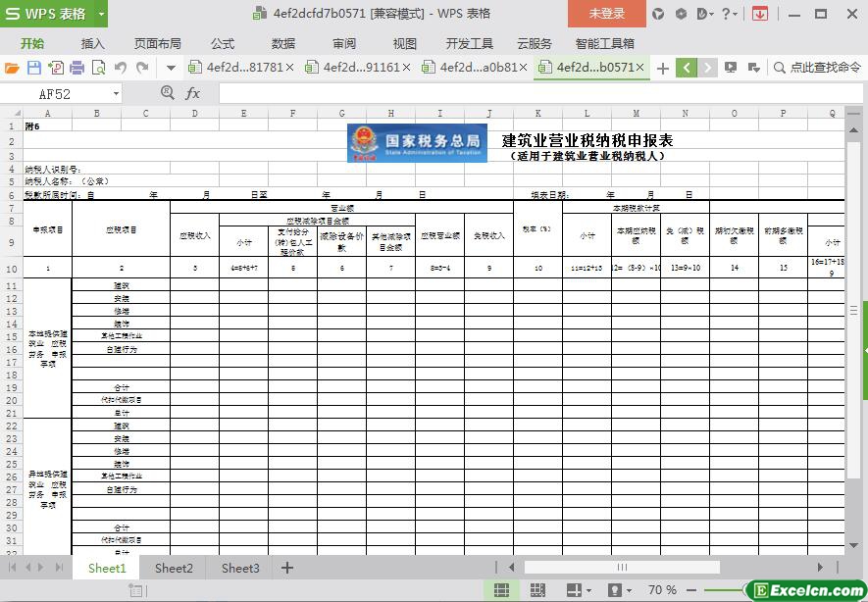This screenshot has width=868, height=602.
Task: Open a file with the folder icon
Action: pyautogui.click(x=12, y=68)
